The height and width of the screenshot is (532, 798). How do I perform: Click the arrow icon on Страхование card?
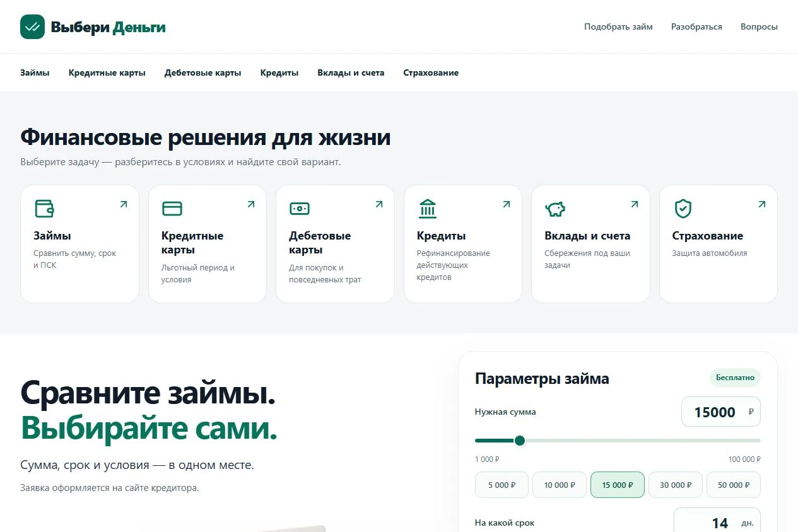click(761, 204)
